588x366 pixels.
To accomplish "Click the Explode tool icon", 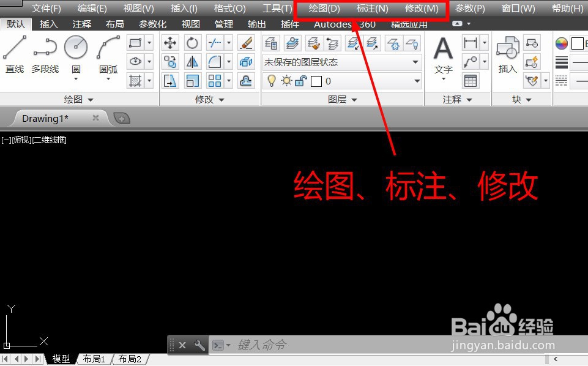I will 246,61.
